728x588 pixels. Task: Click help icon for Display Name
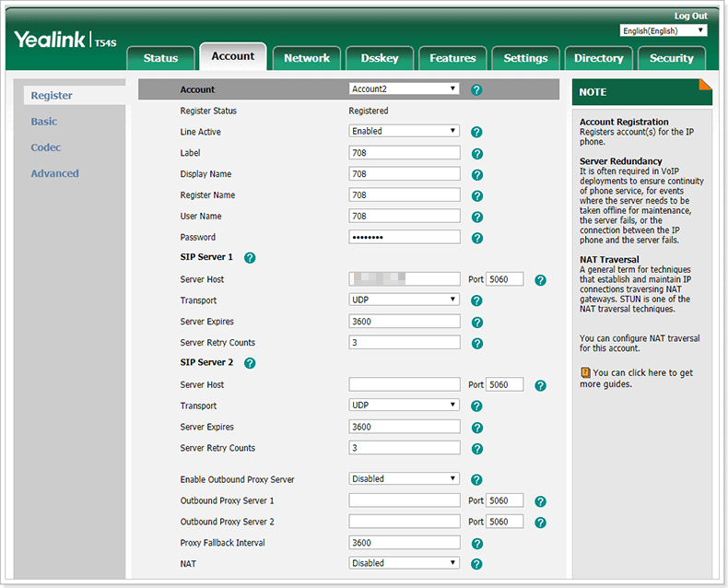[476, 175]
